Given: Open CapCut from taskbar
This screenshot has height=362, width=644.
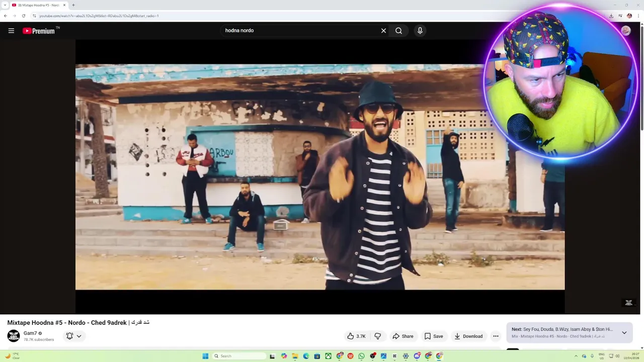Looking at the screenshot, I should (x=394, y=356).
